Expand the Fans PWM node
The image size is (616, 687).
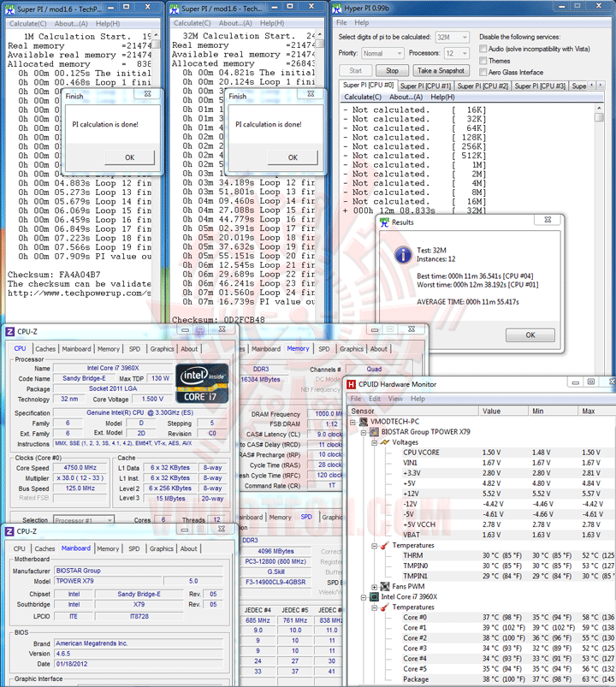click(x=374, y=587)
